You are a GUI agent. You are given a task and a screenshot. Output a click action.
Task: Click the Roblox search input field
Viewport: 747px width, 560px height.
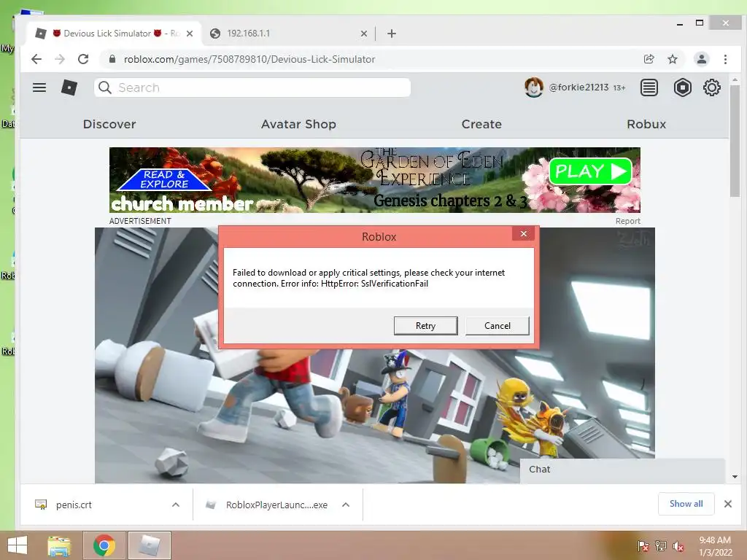pos(252,87)
